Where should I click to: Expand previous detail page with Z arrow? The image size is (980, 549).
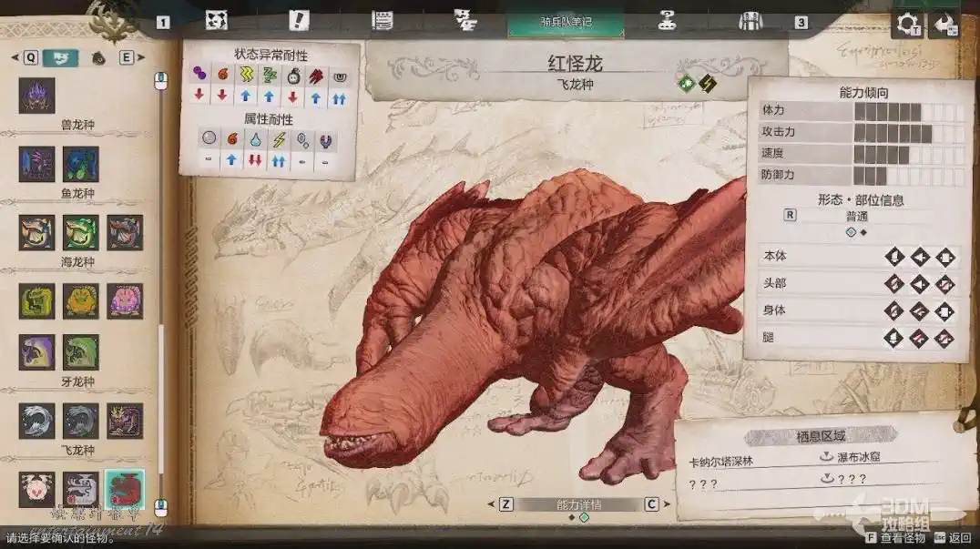(506, 504)
